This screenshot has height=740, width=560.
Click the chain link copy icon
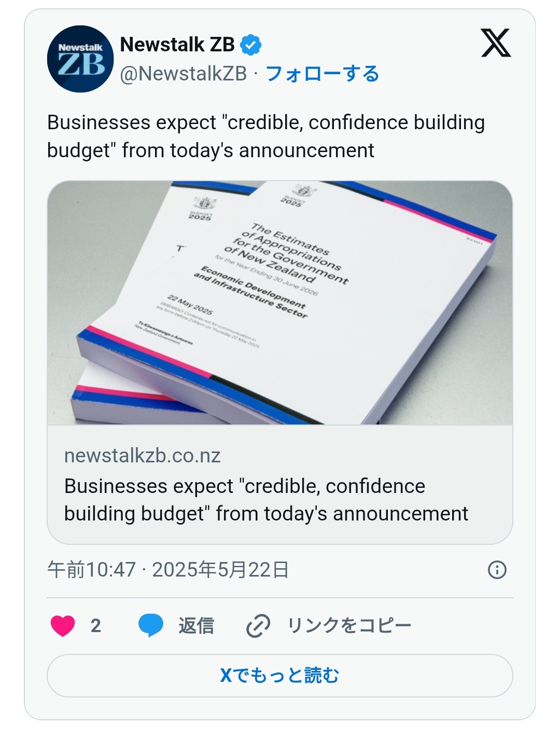(258, 625)
